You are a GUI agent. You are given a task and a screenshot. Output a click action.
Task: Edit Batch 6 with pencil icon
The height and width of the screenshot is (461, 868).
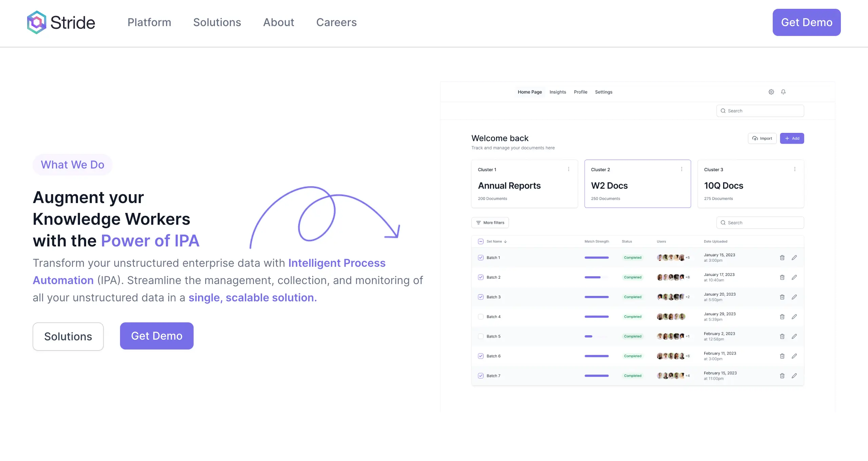[794, 356]
